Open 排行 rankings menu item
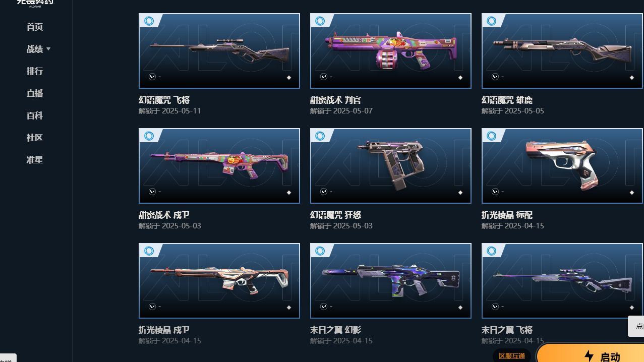 pyautogui.click(x=35, y=71)
